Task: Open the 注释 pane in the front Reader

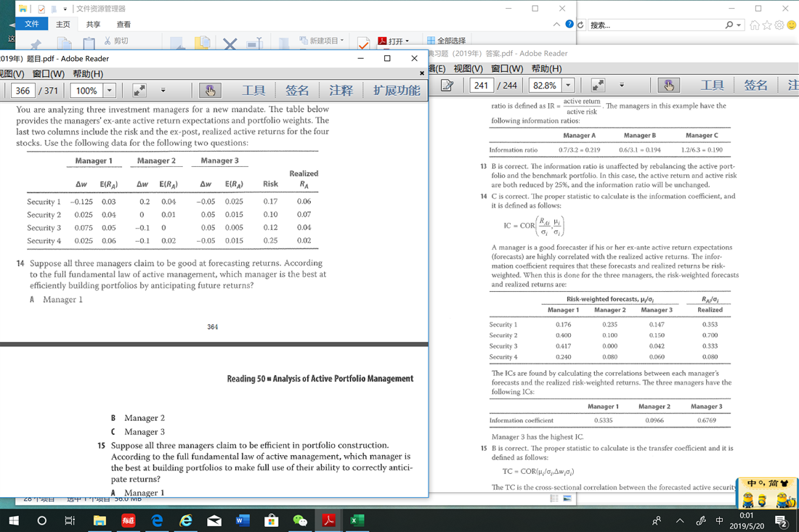Action: [x=341, y=91]
